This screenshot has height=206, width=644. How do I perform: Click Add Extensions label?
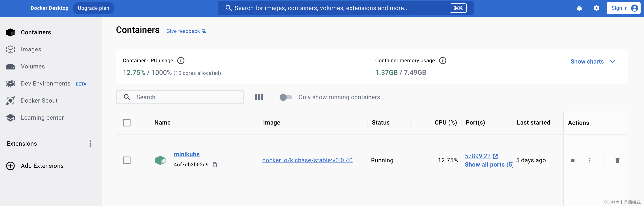42,166
